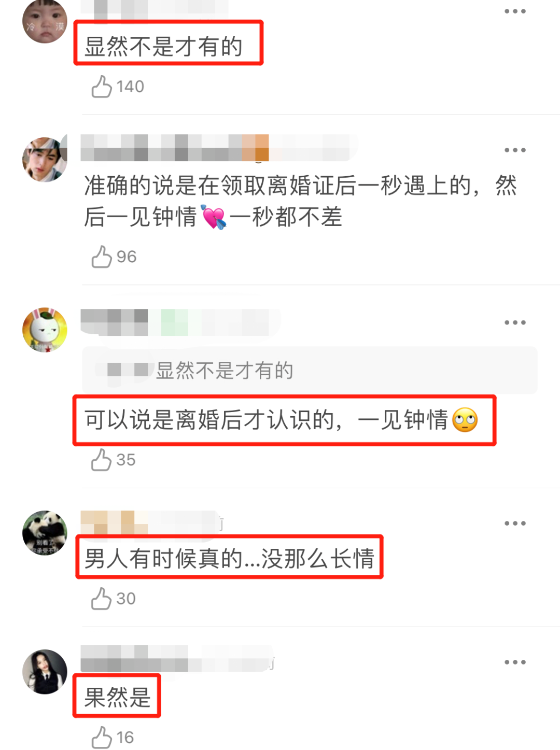Tap comment 可以说是离婚后才认识的
The width and height of the screenshot is (560, 750).
coord(281,420)
